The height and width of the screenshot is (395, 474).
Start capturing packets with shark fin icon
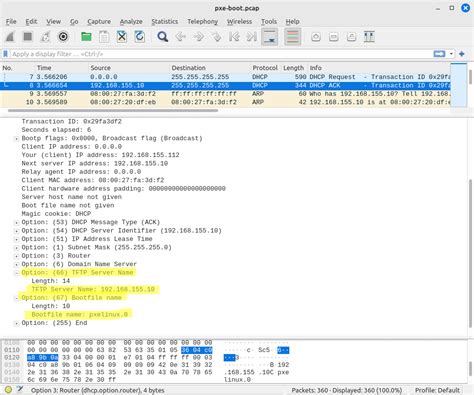pos(10,37)
